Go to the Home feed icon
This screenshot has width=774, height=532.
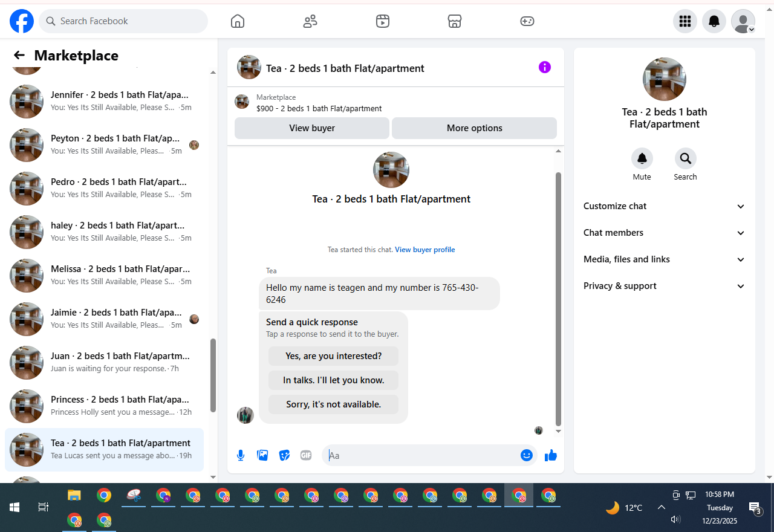(x=238, y=21)
